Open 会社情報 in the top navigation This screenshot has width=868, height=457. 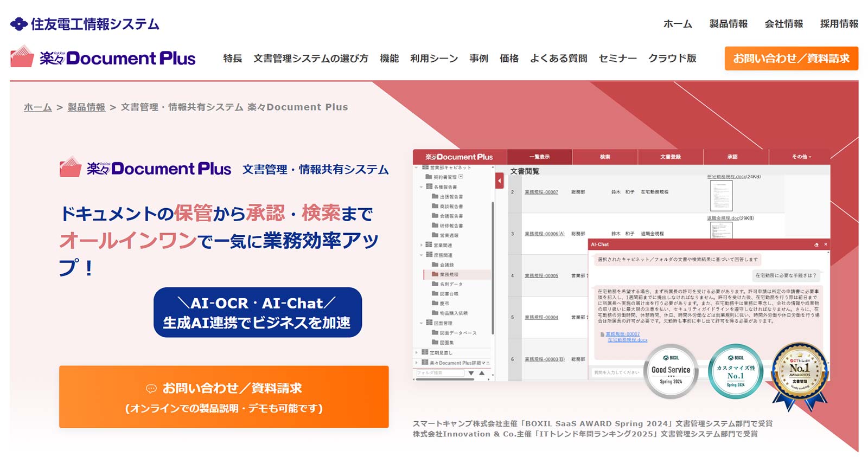tap(784, 24)
